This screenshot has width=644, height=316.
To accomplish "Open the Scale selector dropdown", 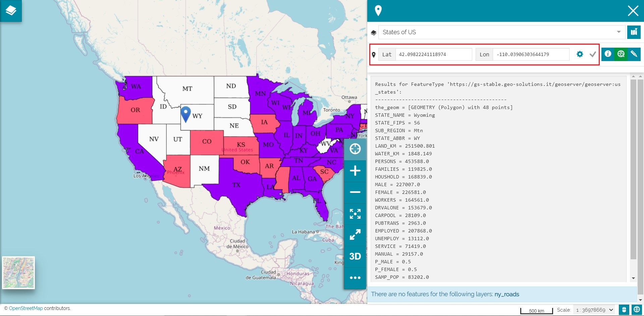I will tap(594, 310).
